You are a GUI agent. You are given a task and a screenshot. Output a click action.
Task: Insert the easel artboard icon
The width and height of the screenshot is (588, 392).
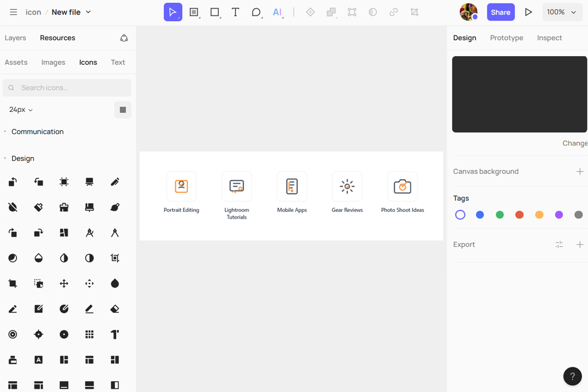click(x=89, y=182)
